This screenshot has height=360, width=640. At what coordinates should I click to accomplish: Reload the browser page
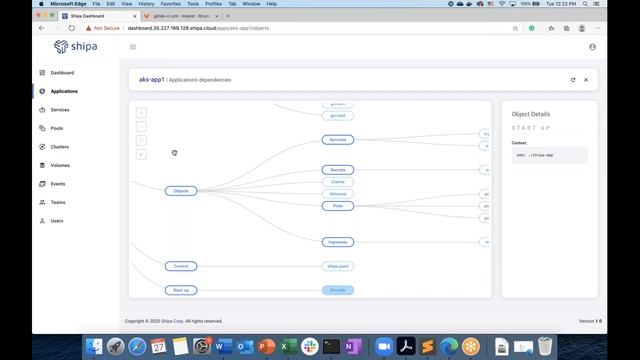[x=71, y=28]
